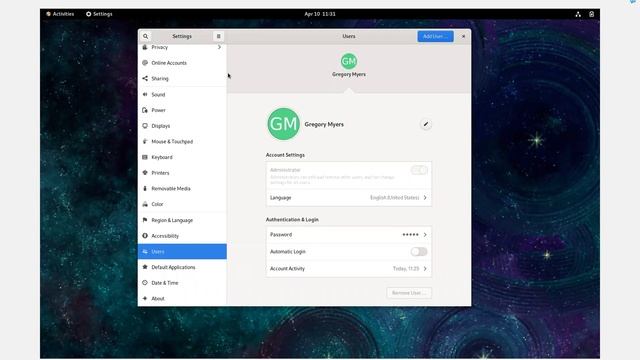
Task: Click the Keyboard icon in sidebar
Action: [145, 157]
